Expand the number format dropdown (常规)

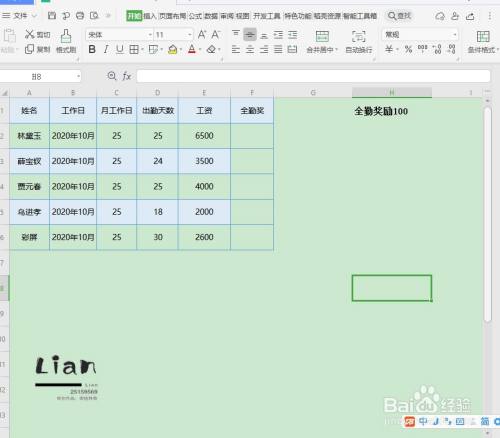455,34
